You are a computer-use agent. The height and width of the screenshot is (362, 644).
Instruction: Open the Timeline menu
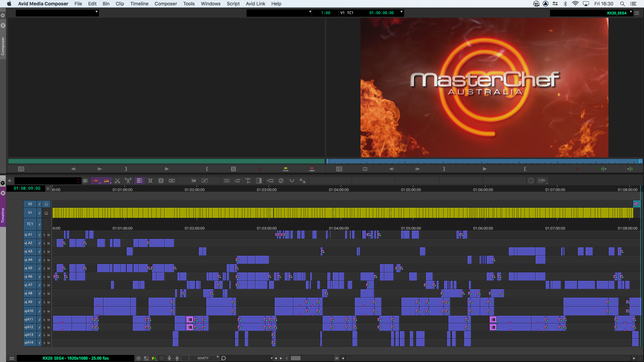click(x=139, y=4)
